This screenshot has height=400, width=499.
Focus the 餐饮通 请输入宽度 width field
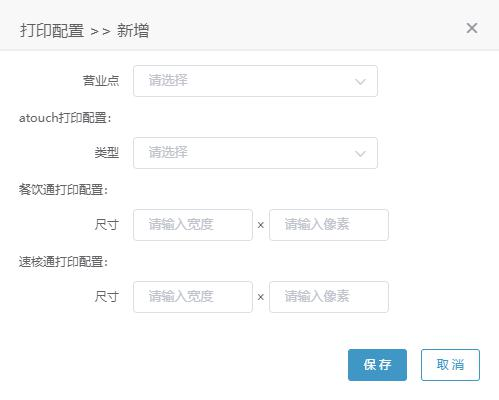click(193, 225)
